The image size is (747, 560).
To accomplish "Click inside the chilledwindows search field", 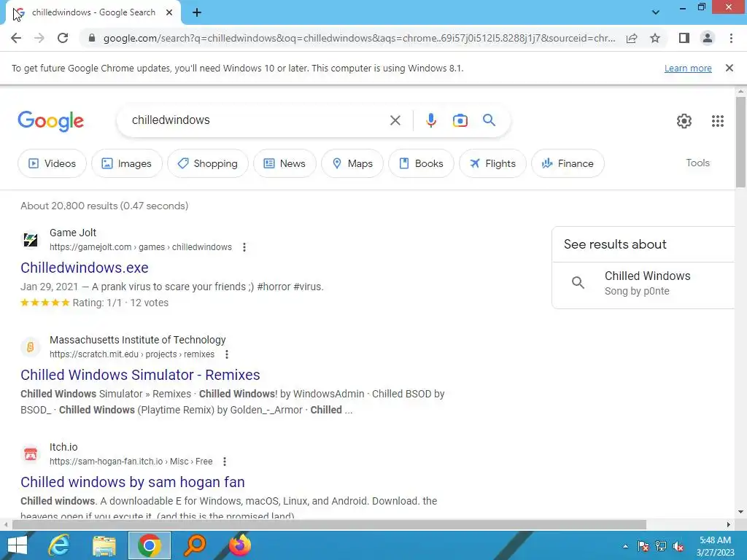I will point(258,120).
